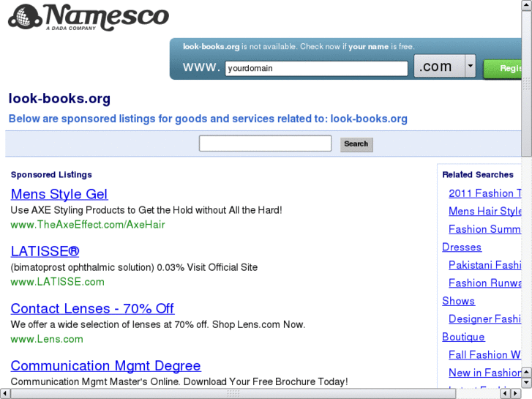Open the Fall Fashion W related search
Screen dimensions: 532x399
[485, 355]
